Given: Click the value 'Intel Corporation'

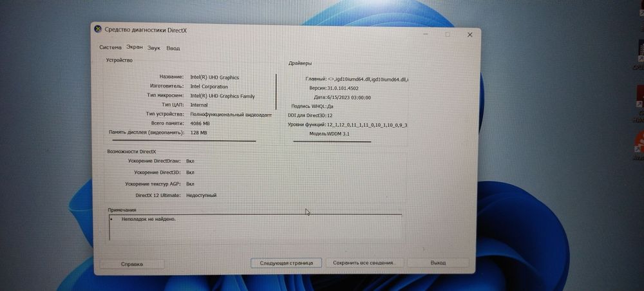Looking at the screenshot, I should (209, 87).
